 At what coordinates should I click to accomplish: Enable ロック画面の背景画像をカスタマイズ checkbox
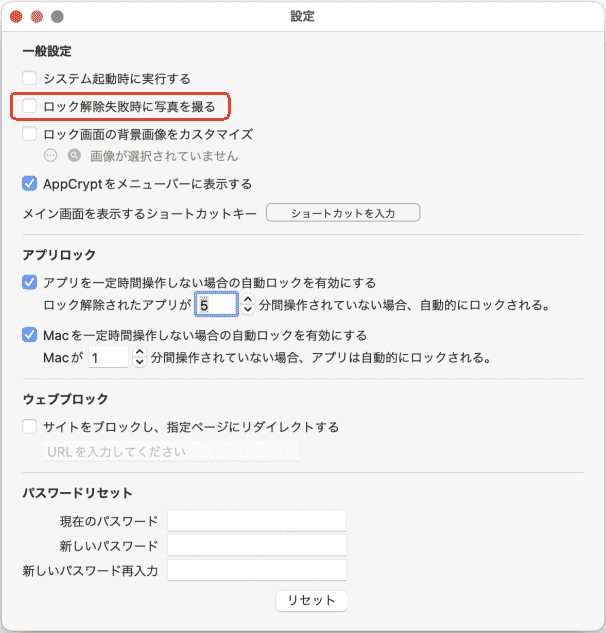point(30,133)
